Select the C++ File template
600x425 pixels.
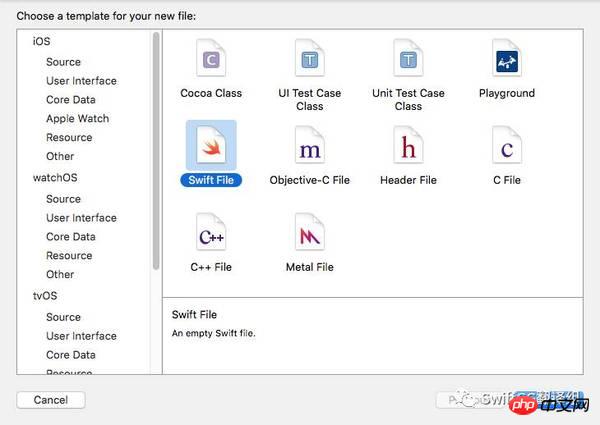[211, 243]
